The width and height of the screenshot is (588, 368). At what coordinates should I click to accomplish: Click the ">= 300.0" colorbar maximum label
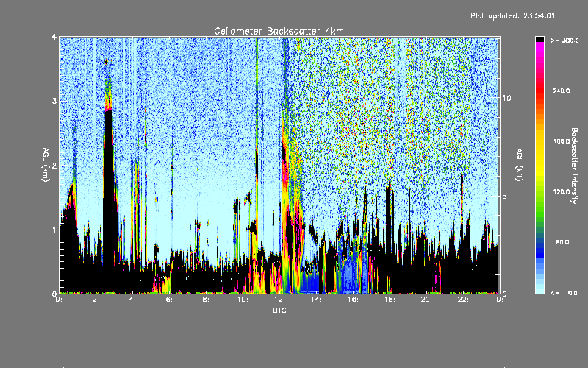click(x=564, y=40)
